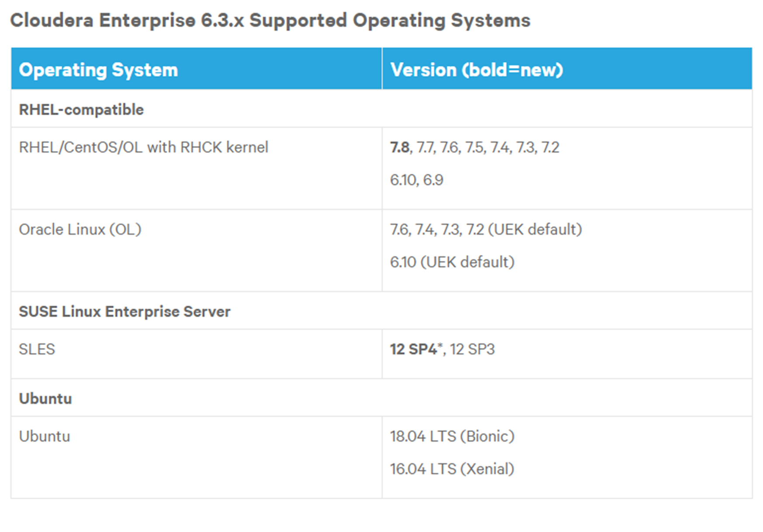Click the '6.10, 6.9' version line
Screen dimensions: 763x532
click(x=417, y=180)
